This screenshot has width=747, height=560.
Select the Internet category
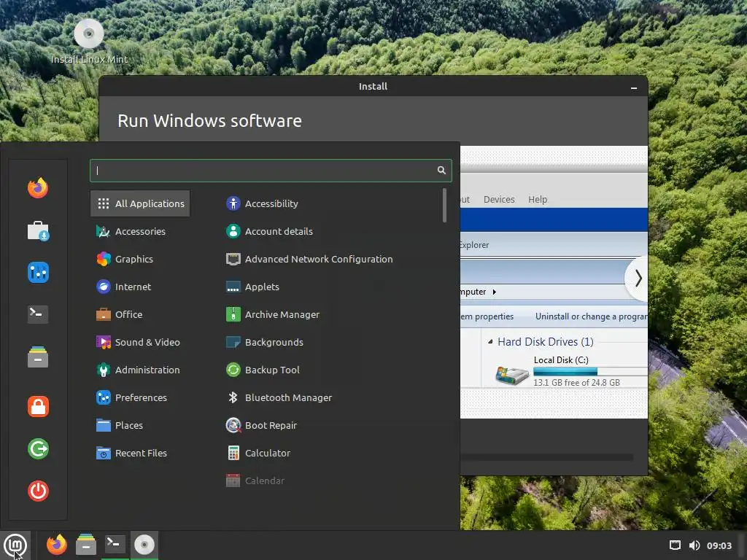140,287
